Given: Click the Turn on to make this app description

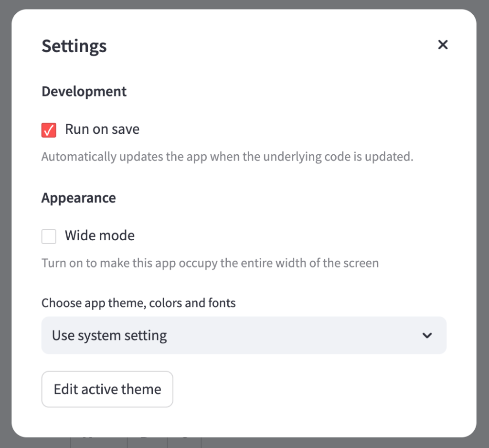Looking at the screenshot, I should tap(210, 263).
